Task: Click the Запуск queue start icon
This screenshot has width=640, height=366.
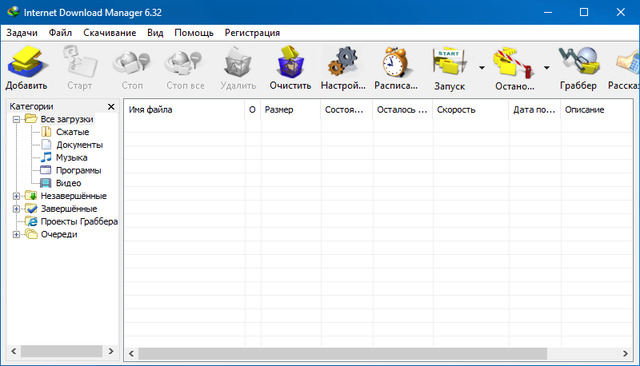Action: [x=449, y=62]
